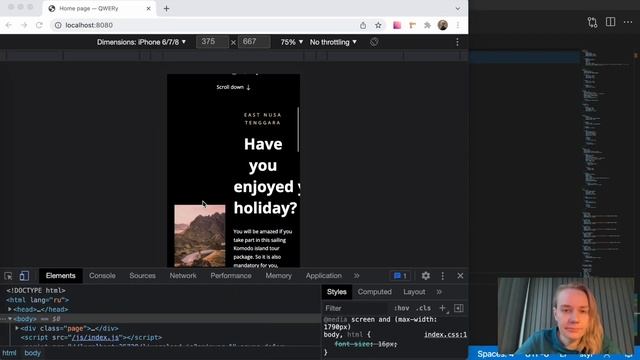Add a new style rule
Viewport: 640px width, 360px height.
click(442, 308)
